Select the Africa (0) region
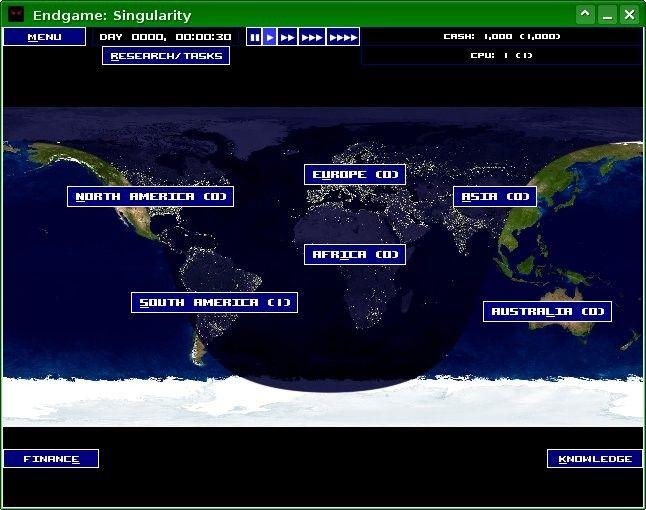 [355, 255]
